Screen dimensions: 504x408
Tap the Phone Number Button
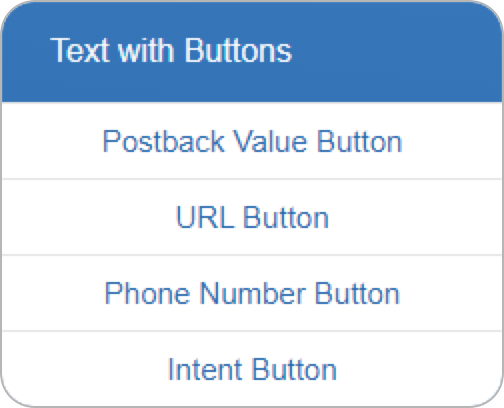tap(252, 293)
